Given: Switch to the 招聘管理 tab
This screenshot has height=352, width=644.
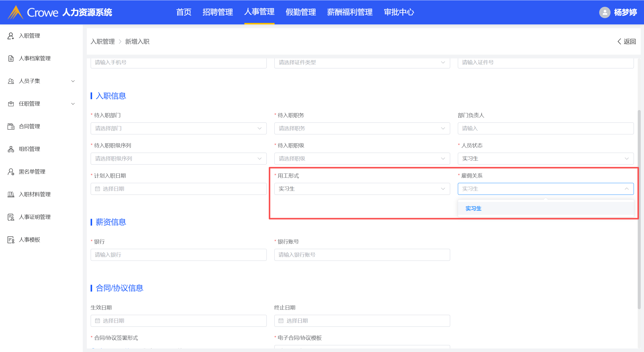Looking at the screenshot, I should [x=217, y=12].
